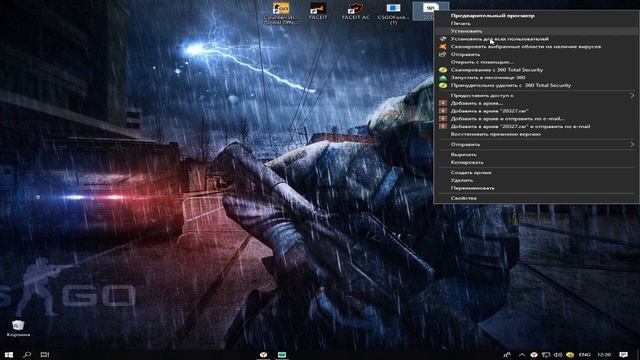Click the Yandex icon in the system tray

point(534,355)
